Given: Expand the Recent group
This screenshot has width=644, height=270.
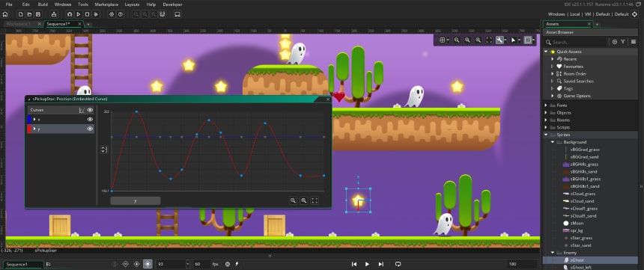Looking at the screenshot, I should (x=553, y=59).
